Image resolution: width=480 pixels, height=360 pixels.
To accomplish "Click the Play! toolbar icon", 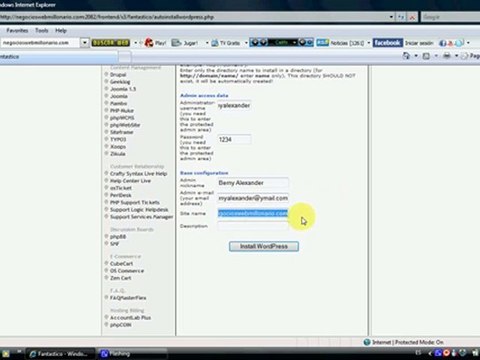I will pos(149,43).
